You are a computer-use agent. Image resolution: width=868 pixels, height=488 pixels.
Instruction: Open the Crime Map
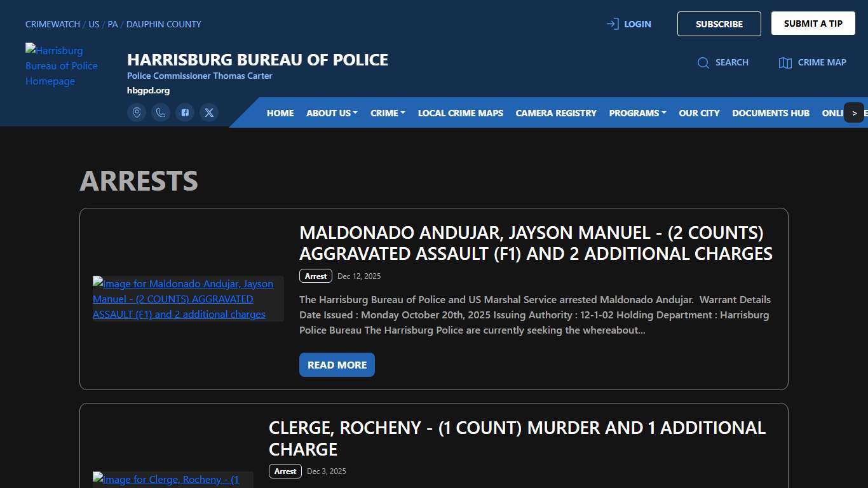pyautogui.click(x=812, y=62)
